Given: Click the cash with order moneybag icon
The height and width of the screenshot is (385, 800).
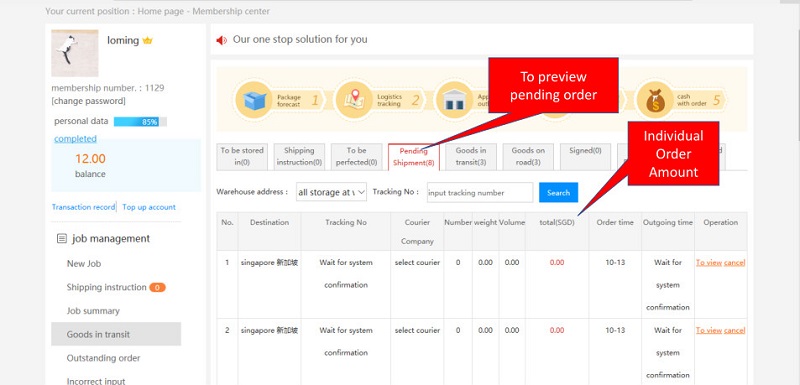Looking at the screenshot, I should (x=655, y=100).
